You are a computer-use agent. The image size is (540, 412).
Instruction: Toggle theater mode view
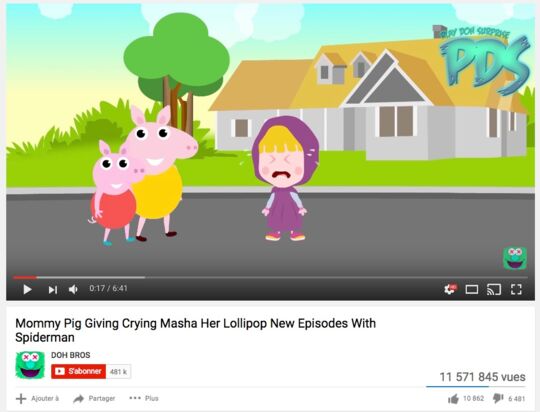coord(471,289)
